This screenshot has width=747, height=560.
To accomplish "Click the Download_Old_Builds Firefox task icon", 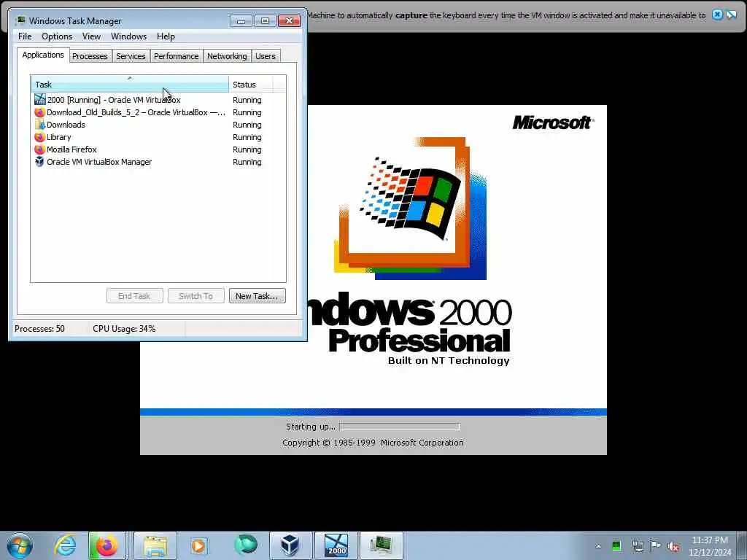I will click(x=39, y=112).
